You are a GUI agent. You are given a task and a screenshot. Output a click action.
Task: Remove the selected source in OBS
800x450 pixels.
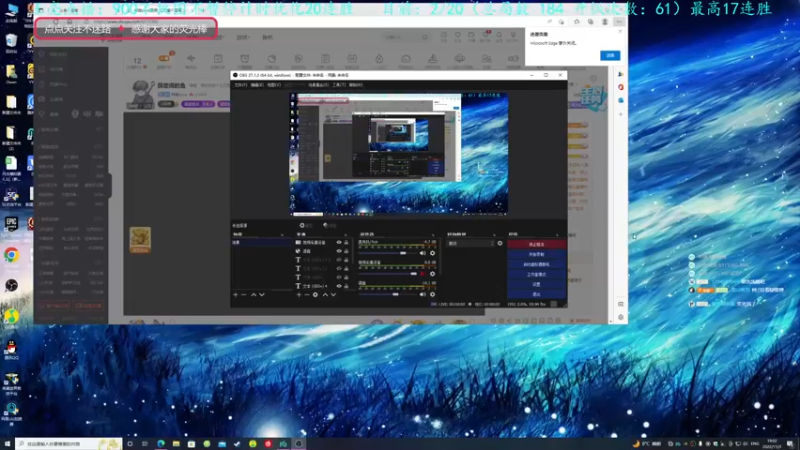(307, 294)
